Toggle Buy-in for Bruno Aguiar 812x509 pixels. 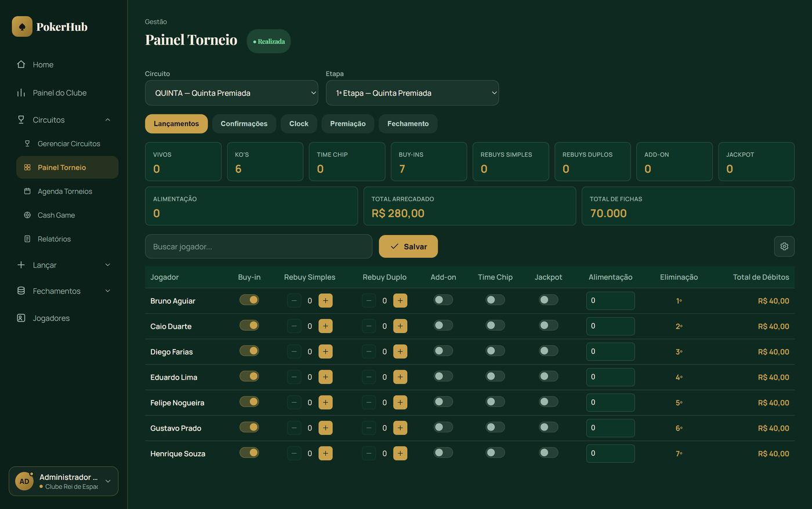click(249, 300)
